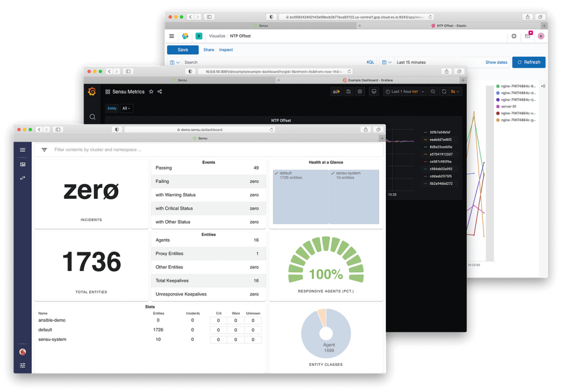This screenshot has height=392, width=564.
Task: Open Grafana dashboards grid icon
Action: (108, 92)
